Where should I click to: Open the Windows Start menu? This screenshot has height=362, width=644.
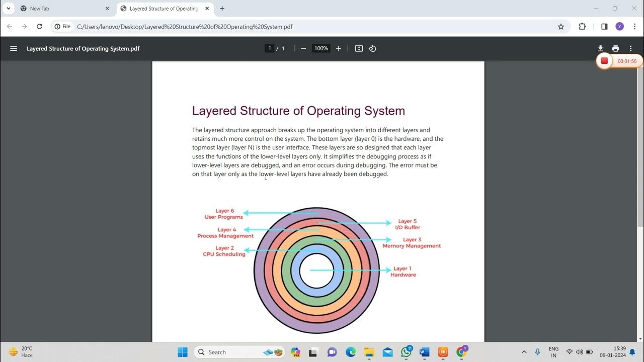tap(183, 352)
